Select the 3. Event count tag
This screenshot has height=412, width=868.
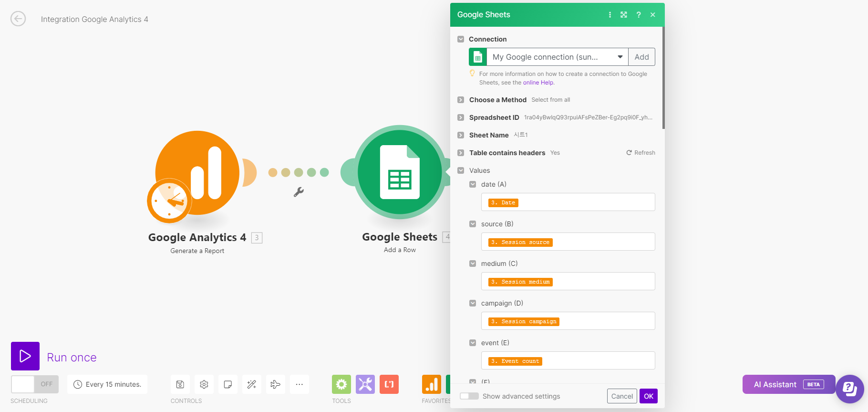coord(515,361)
